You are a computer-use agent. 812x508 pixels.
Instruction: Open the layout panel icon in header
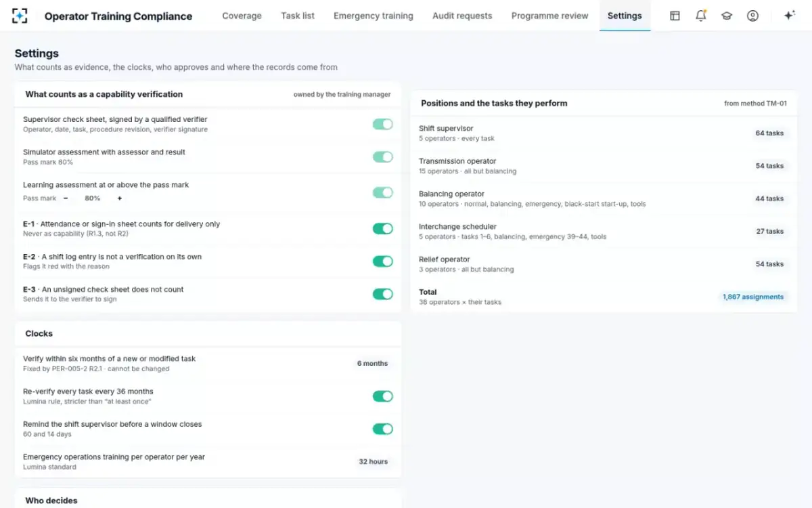(x=675, y=16)
